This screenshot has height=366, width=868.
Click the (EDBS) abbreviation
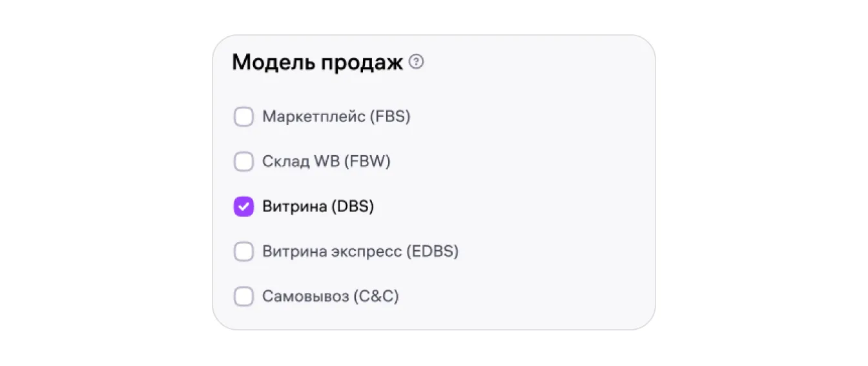pos(432,252)
